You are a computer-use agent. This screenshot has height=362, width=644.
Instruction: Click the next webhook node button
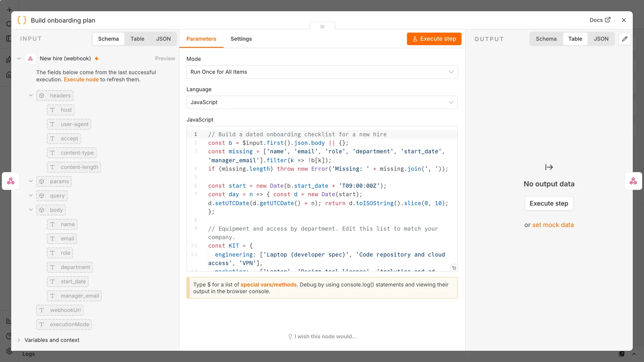(633, 181)
